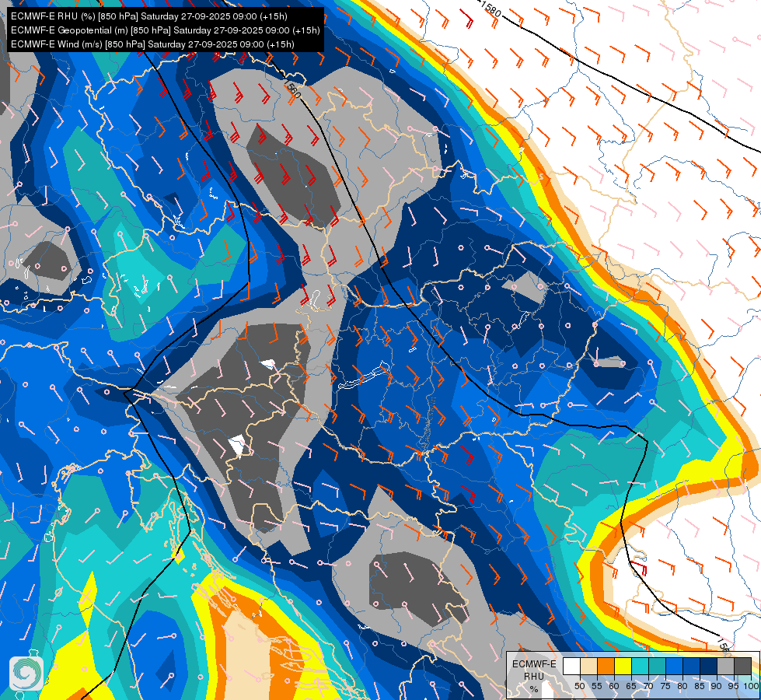761x700 pixels.
Task: Select the white swatch for values below 50%
Action: click(x=571, y=666)
